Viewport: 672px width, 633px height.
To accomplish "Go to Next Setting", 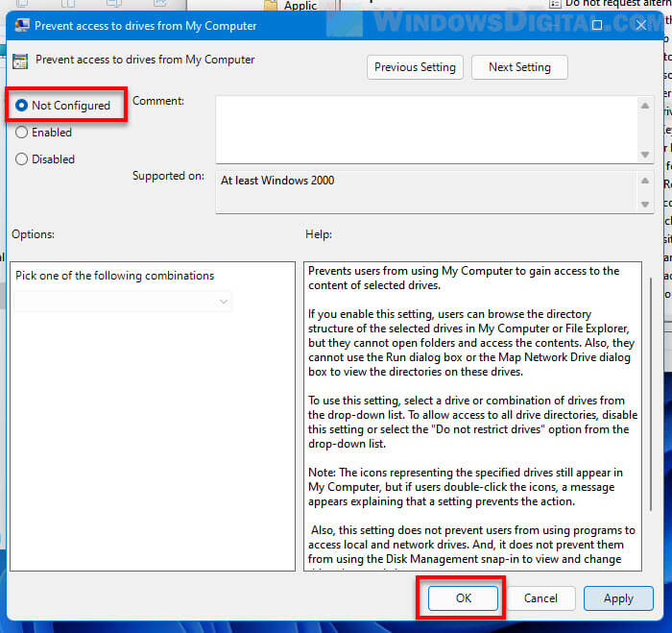I will 519,67.
